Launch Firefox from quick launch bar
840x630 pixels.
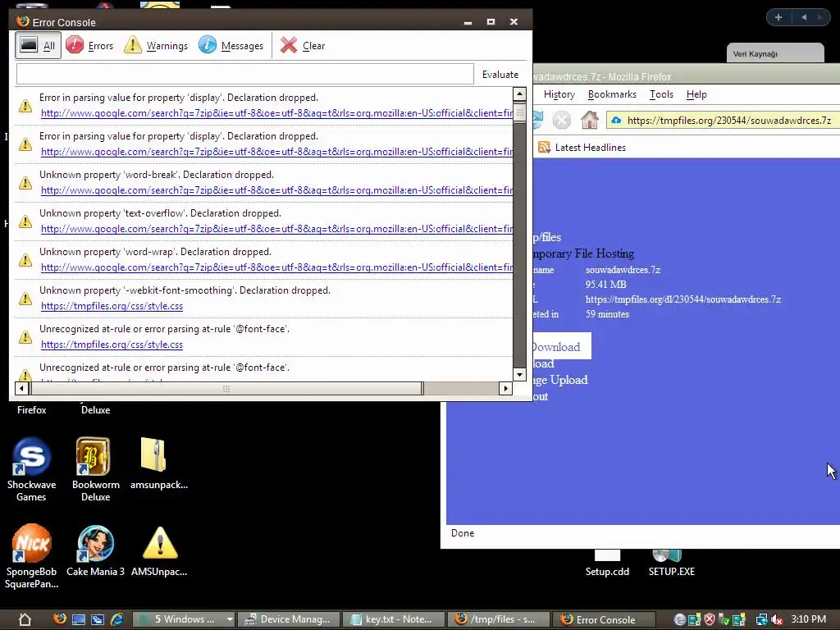[x=59, y=619]
